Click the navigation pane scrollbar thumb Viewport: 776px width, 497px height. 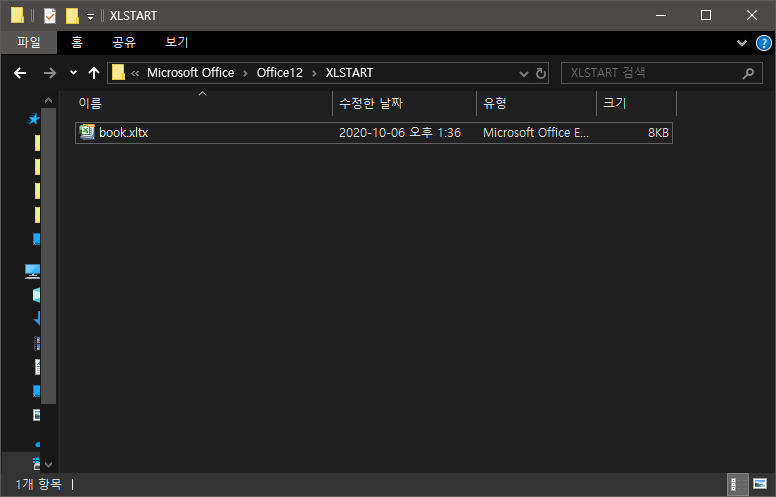(x=48, y=255)
